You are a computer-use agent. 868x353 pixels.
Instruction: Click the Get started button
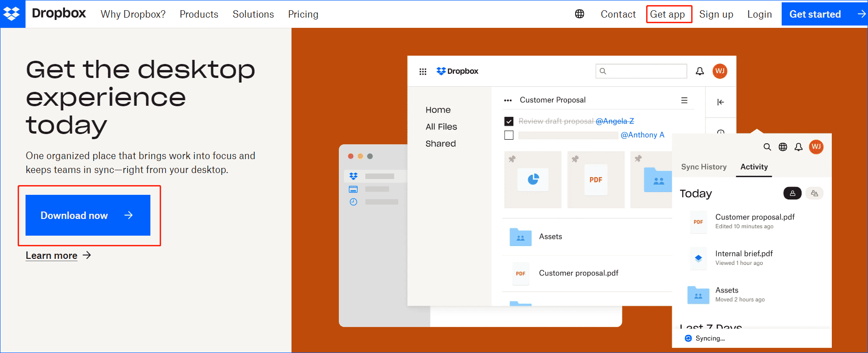[824, 14]
